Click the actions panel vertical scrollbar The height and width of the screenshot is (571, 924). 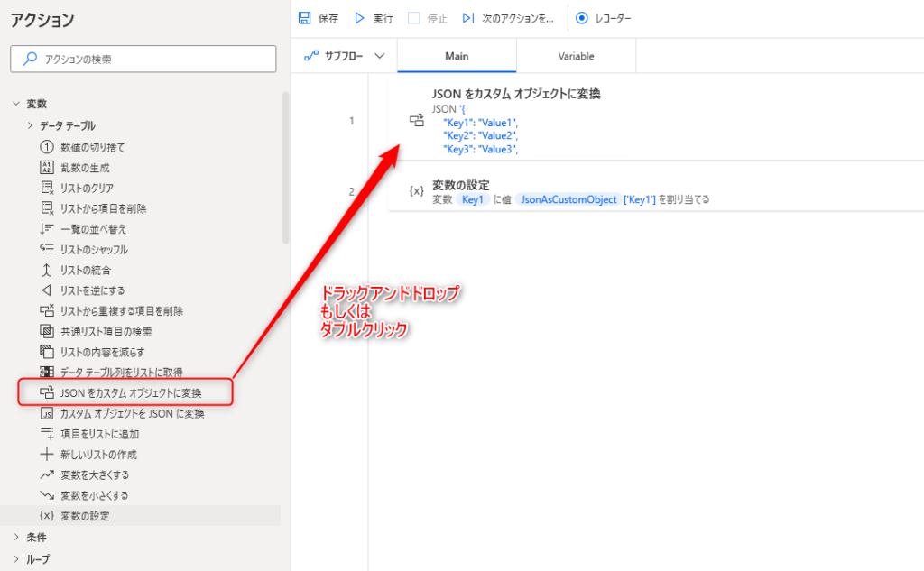[x=286, y=167]
